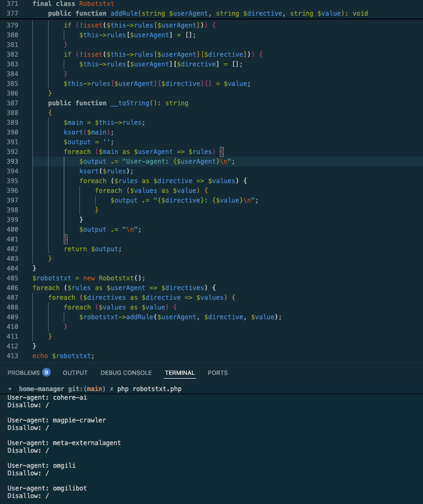Jump to sticky addRule function header line

tap(207, 14)
